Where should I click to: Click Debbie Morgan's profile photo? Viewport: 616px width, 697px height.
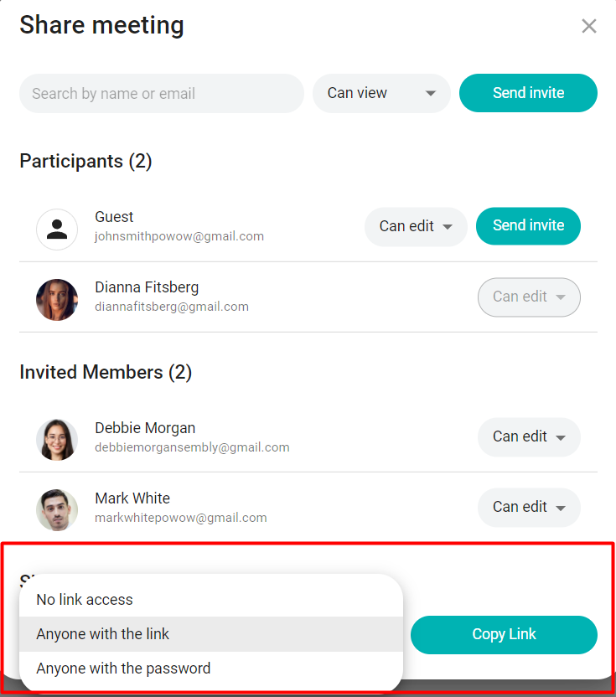[57, 439]
